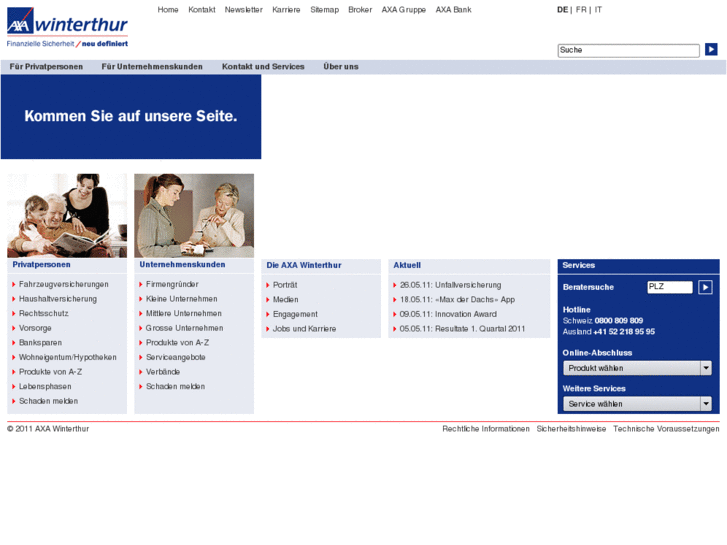Open Serviceangebote link
The height and width of the screenshot is (545, 727).
click(x=176, y=358)
